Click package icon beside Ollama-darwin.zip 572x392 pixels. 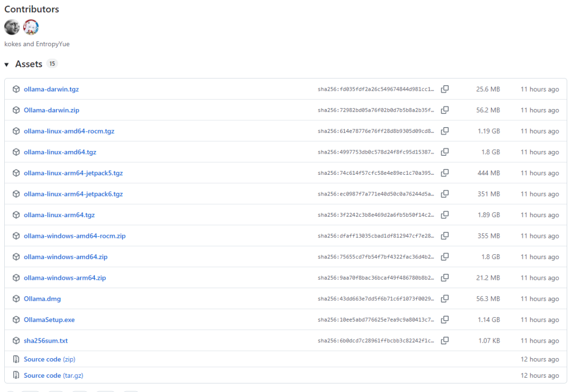16,110
